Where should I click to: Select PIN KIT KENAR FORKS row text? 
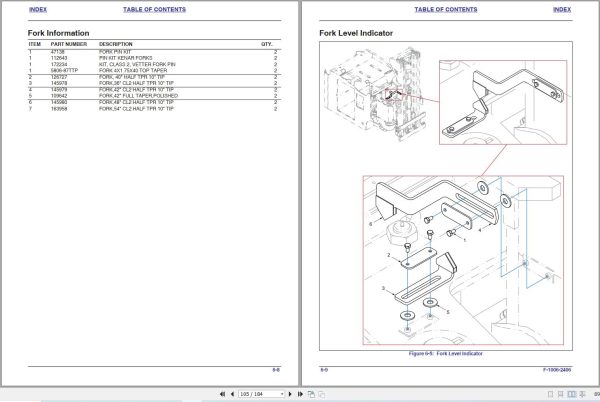tap(126, 58)
